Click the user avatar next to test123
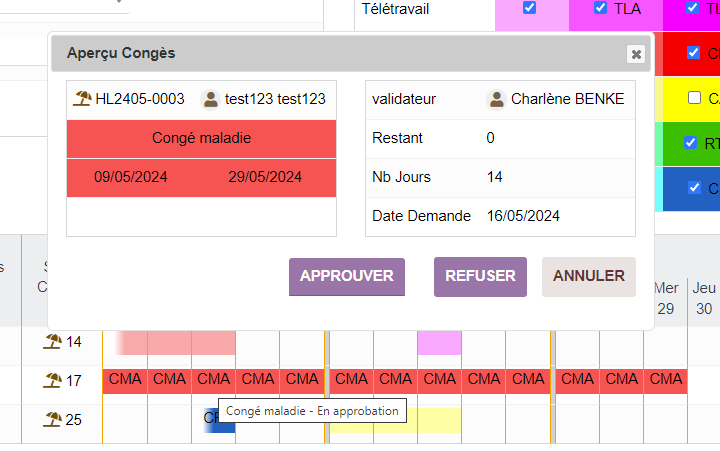 pos(210,99)
